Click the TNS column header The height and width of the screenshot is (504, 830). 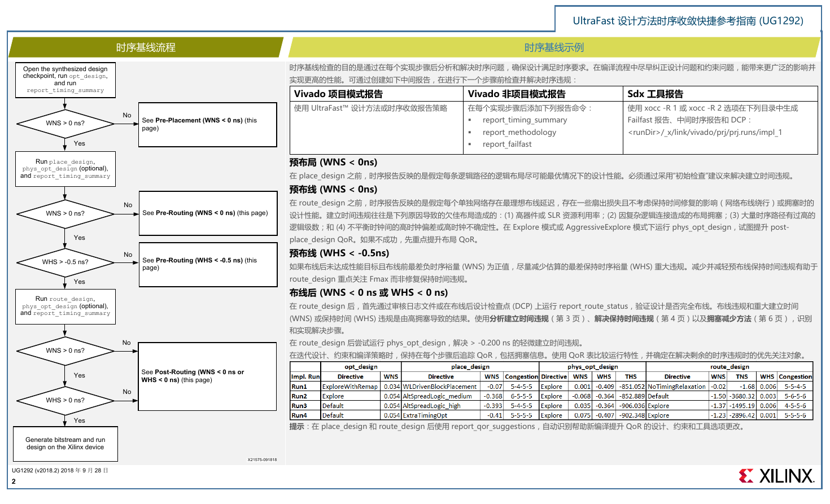click(742, 376)
